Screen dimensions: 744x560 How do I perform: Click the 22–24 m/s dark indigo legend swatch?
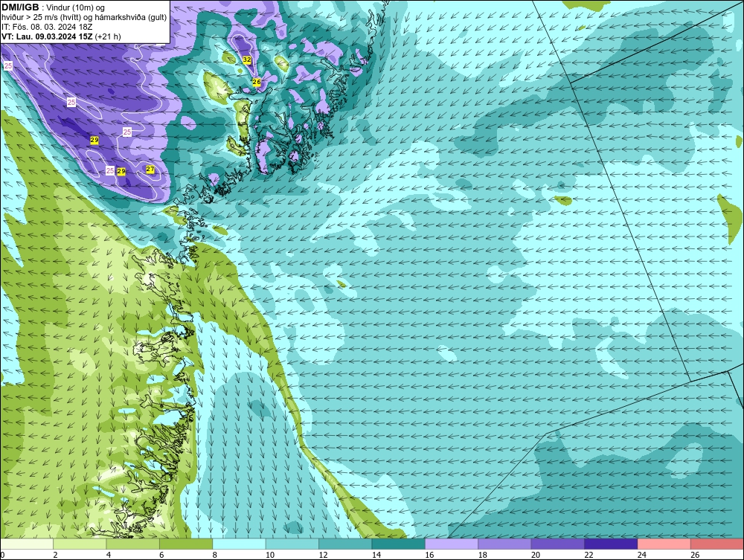coord(611,544)
